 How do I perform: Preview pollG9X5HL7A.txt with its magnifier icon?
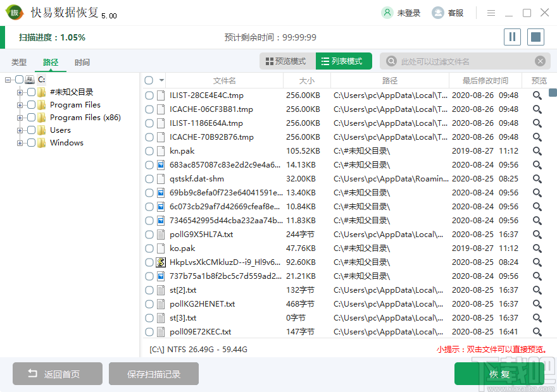click(x=537, y=235)
